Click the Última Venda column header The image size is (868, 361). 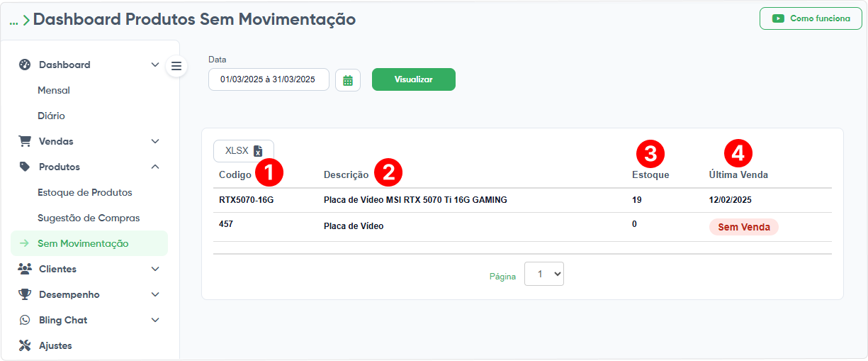pyautogui.click(x=738, y=174)
